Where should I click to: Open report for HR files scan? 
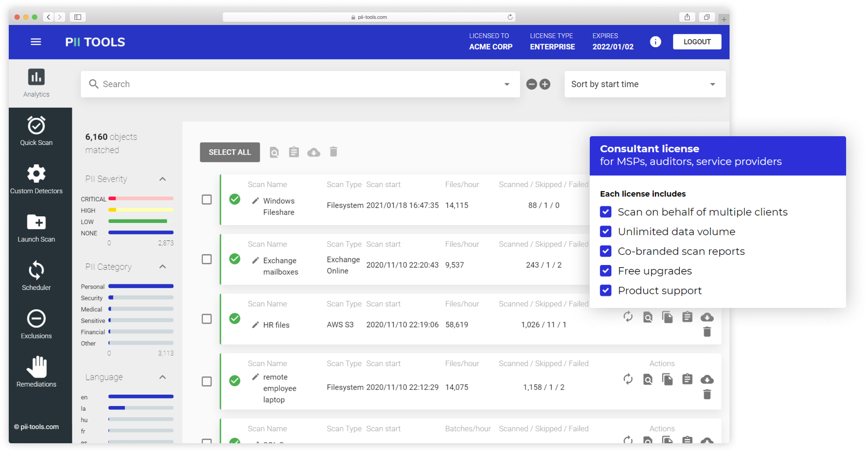[x=687, y=317]
